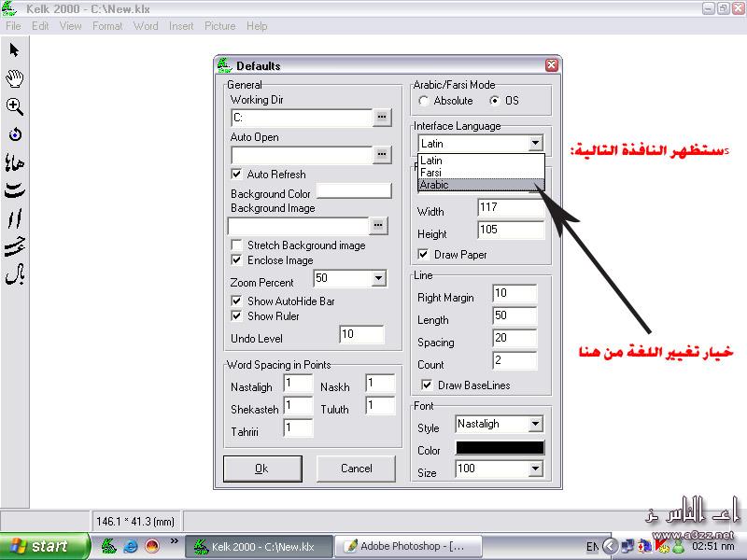Open the Font Size dropdown
The width and height of the screenshot is (747, 560).
[x=535, y=469]
